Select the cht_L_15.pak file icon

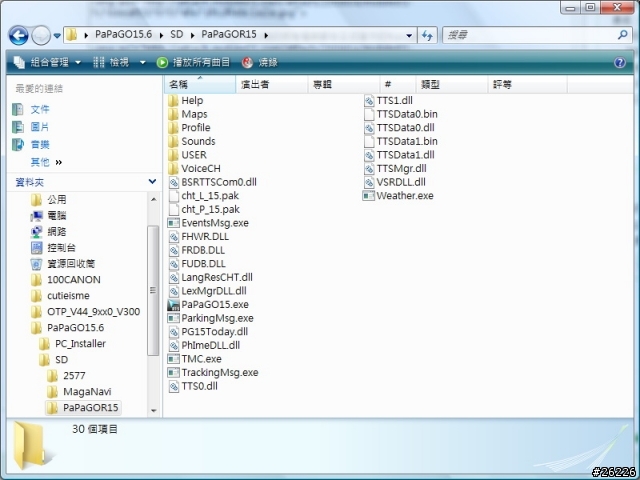[173, 196]
